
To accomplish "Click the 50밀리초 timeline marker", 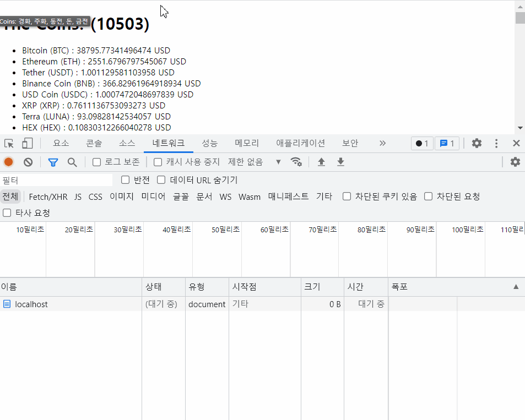I will pyautogui.click(x=225, y=230).
